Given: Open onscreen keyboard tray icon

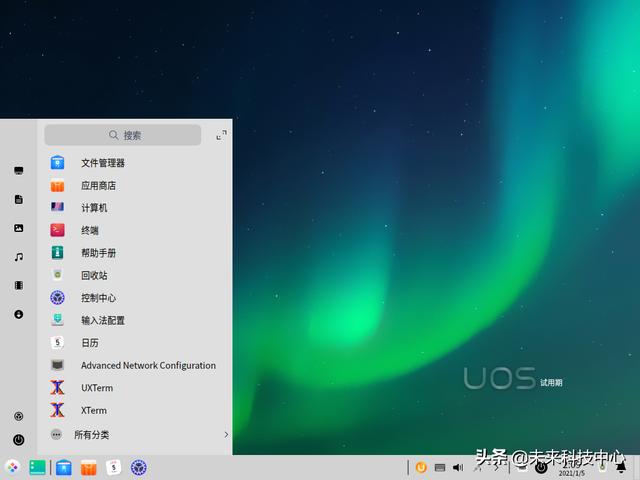Looking at the screenshot, I should tap(440, 468).
